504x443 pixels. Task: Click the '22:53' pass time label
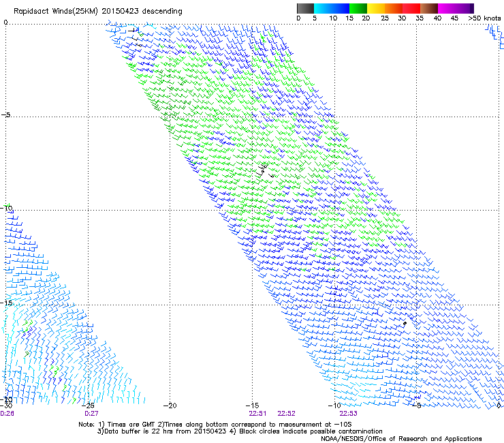[x=349, y=414]
